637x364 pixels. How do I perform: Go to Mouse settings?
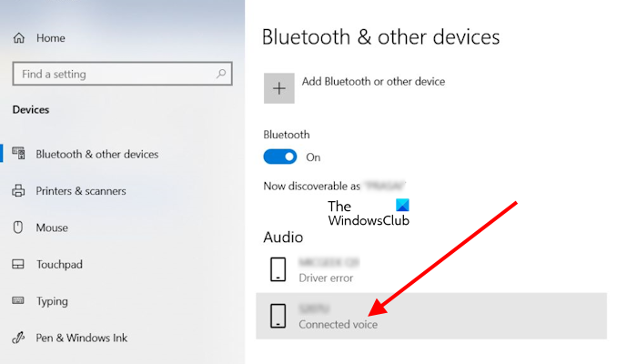[x=52, y=227]
